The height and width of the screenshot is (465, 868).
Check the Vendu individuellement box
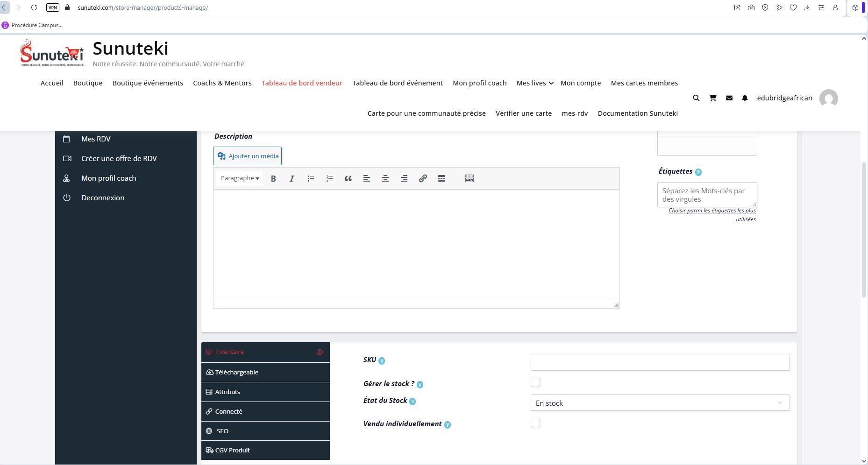click(x=535, y=423)
